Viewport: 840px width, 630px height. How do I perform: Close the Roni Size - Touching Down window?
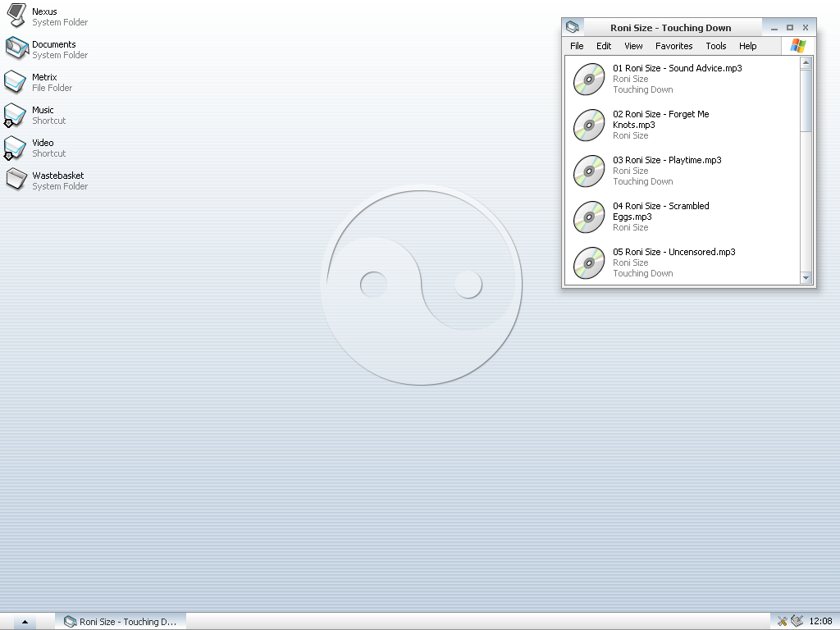click(x=806, y=27)
